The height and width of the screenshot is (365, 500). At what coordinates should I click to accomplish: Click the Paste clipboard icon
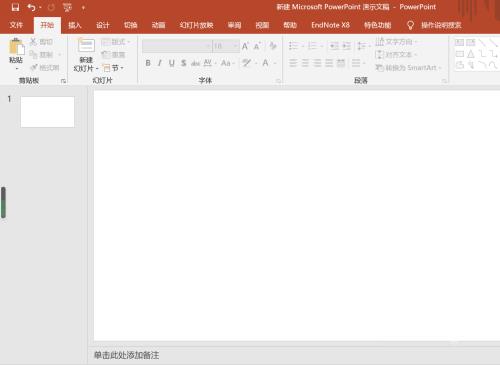(16, 46)
